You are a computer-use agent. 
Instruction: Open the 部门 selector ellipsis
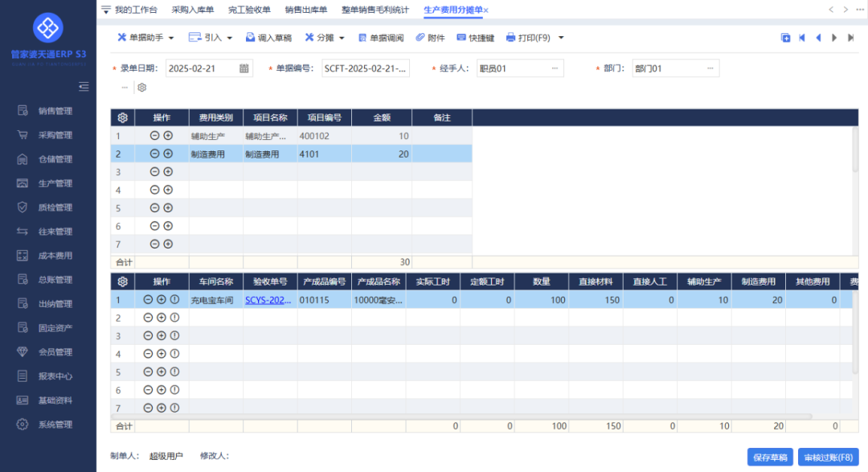710,68
